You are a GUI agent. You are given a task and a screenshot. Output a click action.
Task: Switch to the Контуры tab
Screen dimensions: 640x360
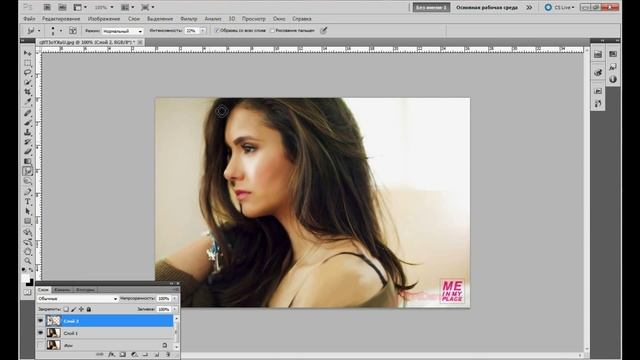tap(85, 290)
